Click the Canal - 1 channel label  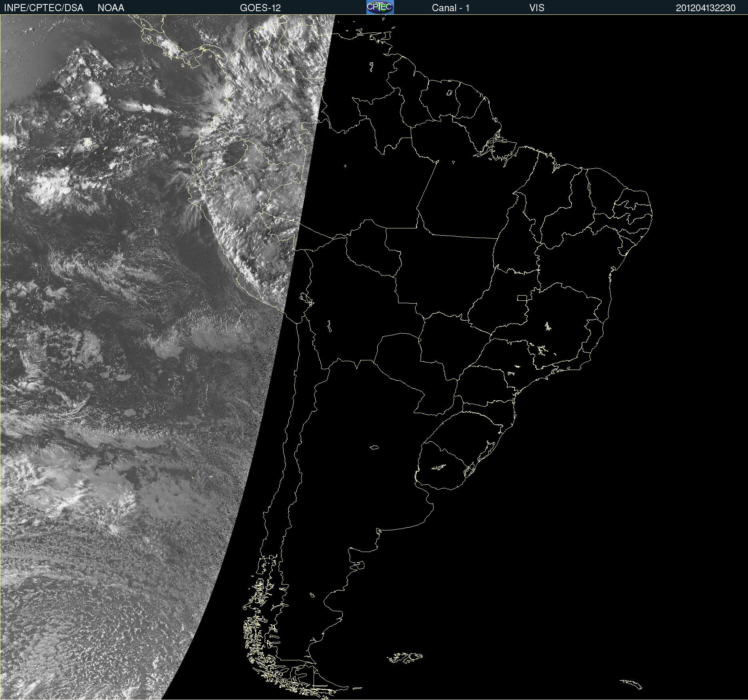(x=450, y=8)
